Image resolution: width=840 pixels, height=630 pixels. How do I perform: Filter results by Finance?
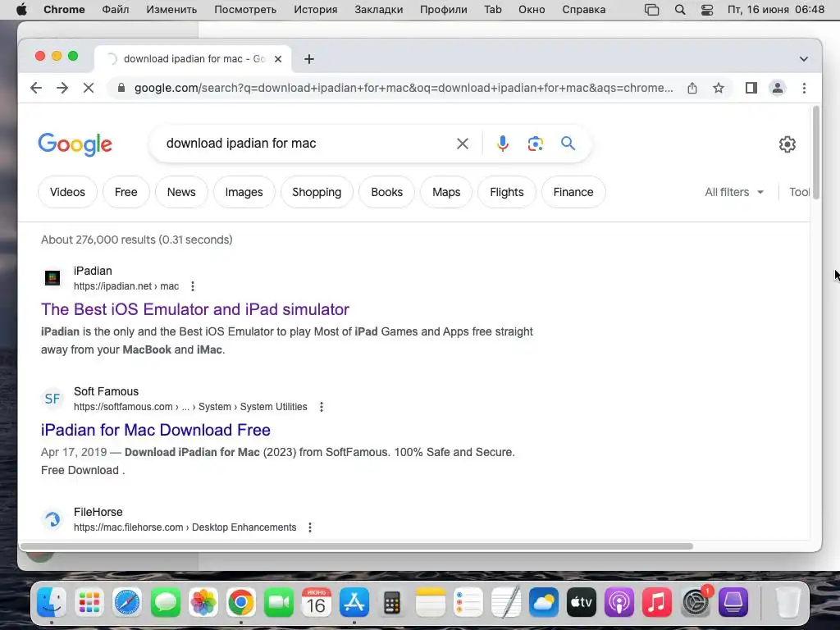coord(573,192)
